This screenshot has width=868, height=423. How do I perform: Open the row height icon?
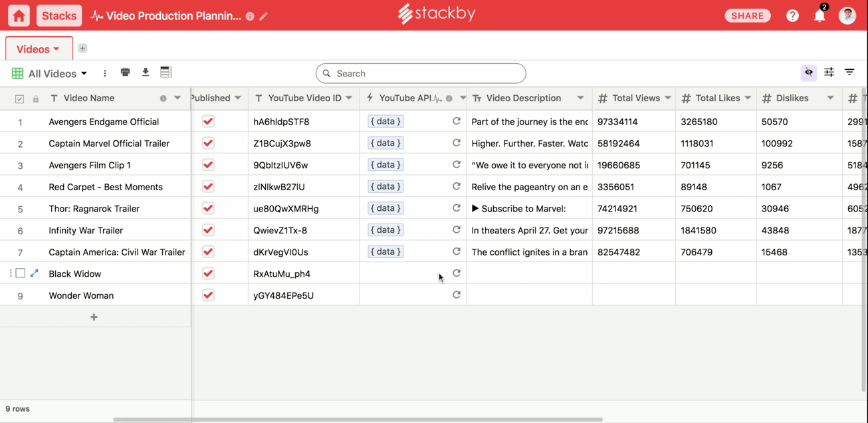coord(165,72)
